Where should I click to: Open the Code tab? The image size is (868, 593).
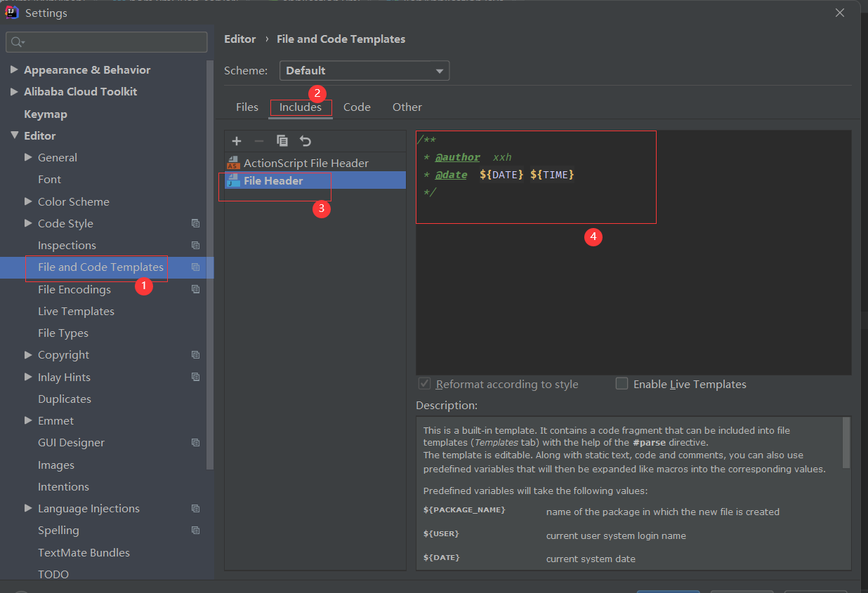pos(357,107)
